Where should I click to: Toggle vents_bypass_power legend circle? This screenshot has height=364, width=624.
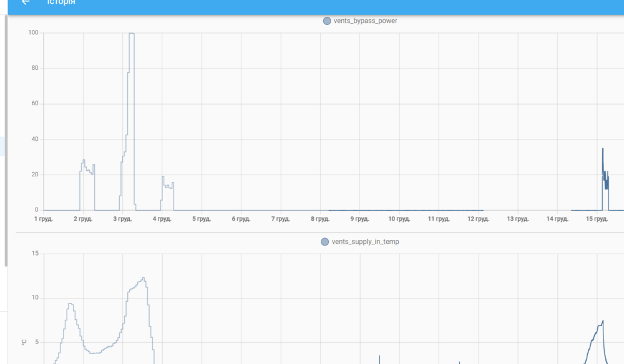(x=327, y=21)
